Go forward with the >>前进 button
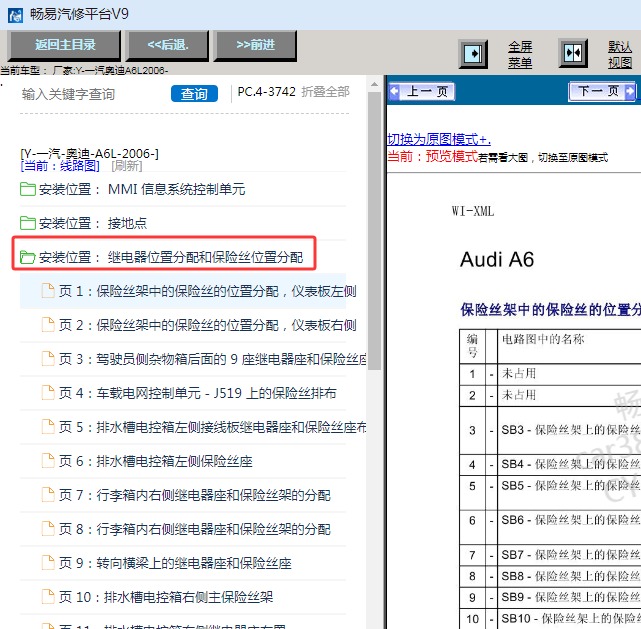This screenshot has height=629, width=641. tap(255, 45)
